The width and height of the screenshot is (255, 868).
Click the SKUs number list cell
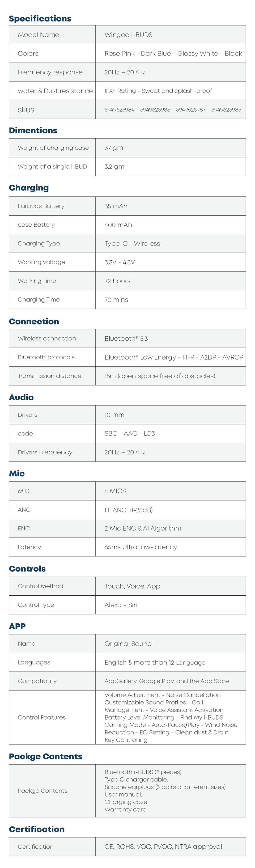[172, 110]
